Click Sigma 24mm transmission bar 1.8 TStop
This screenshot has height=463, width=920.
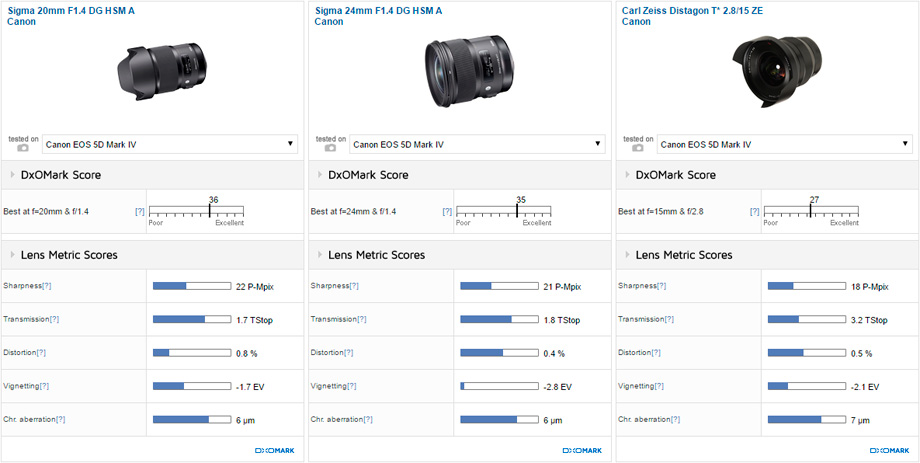(499, 319)
